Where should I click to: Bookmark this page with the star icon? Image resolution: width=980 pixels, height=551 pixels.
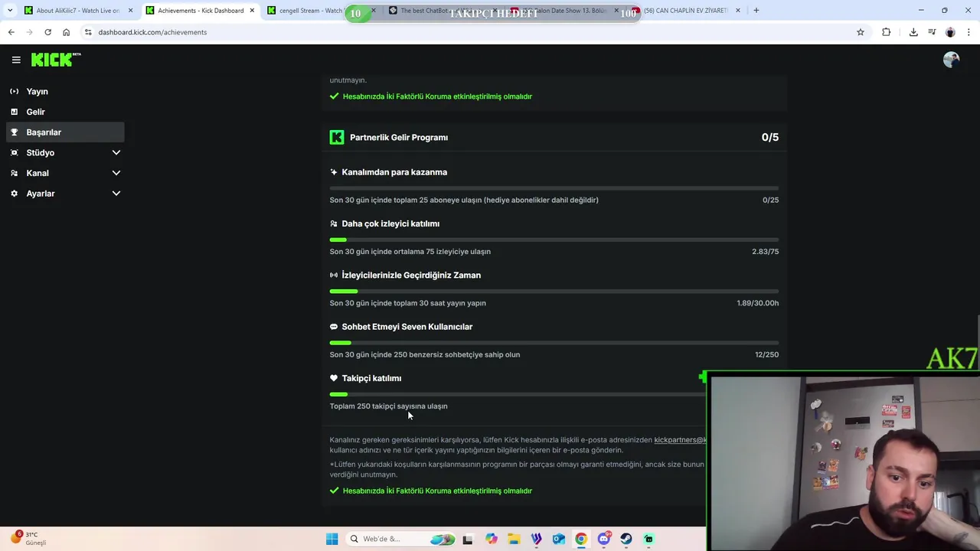pos(861,32)
